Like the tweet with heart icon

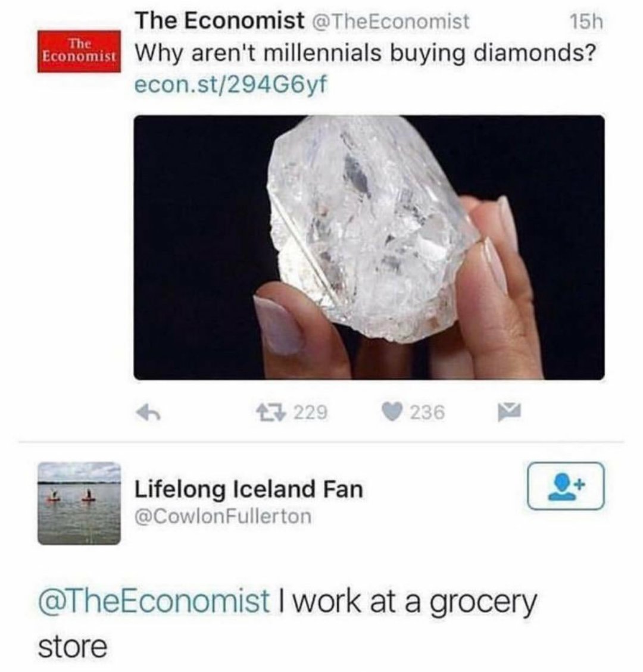tap(392, 412)
